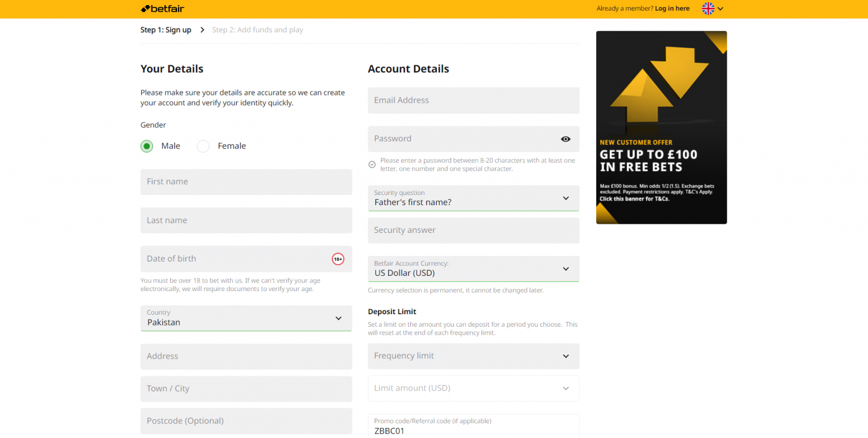The image size is (868, 438).
Task: Click the password requirement check icon
Action: [372, 164]
